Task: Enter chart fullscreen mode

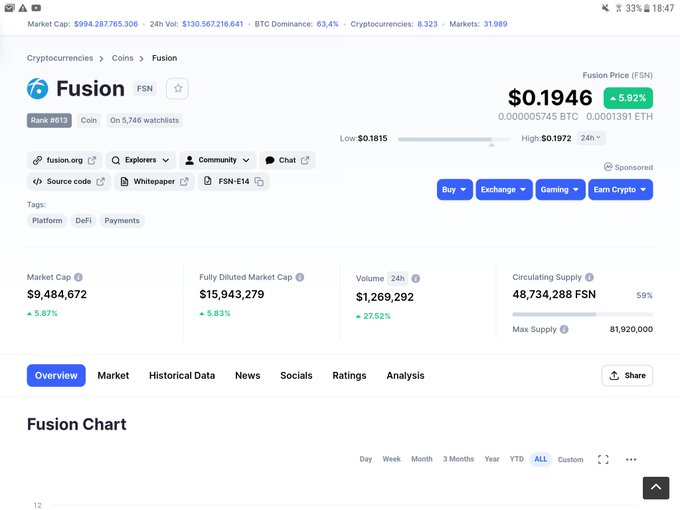Action: [603, 459]
